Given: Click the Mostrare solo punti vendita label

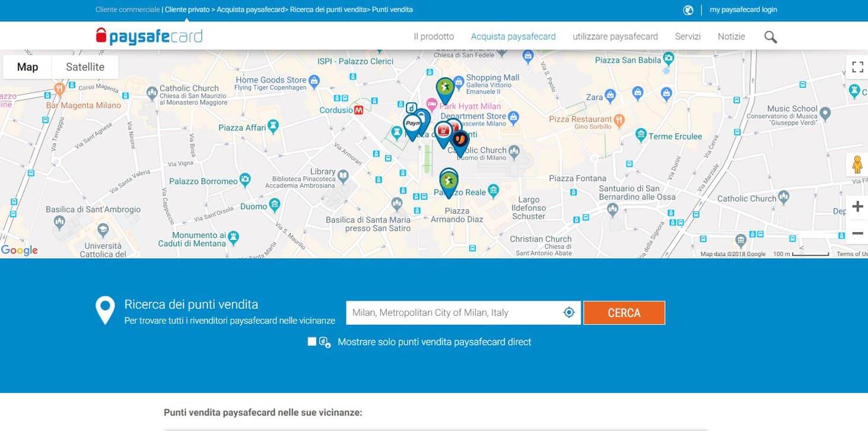Looking at the screenshot, I should 434,342.
